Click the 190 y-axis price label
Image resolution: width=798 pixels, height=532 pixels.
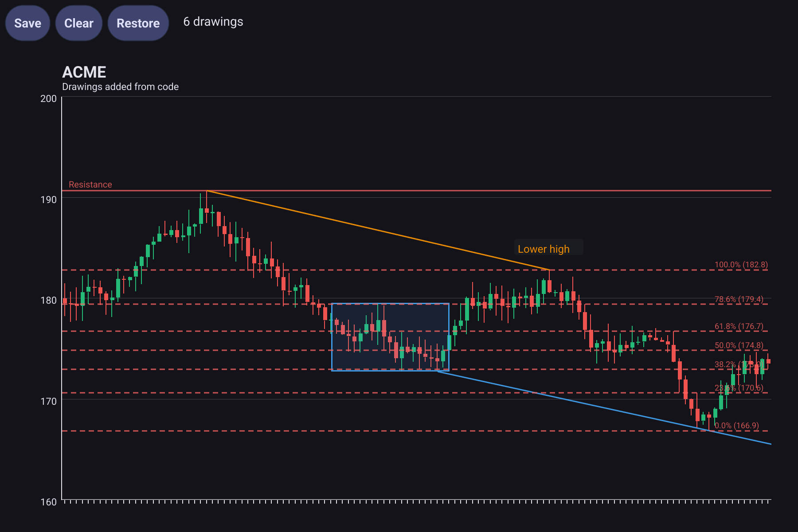[x=48, y=199]
